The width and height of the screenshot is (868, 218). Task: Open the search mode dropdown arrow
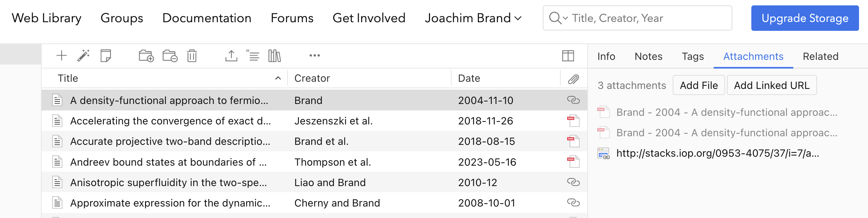[x=565, y=18]
